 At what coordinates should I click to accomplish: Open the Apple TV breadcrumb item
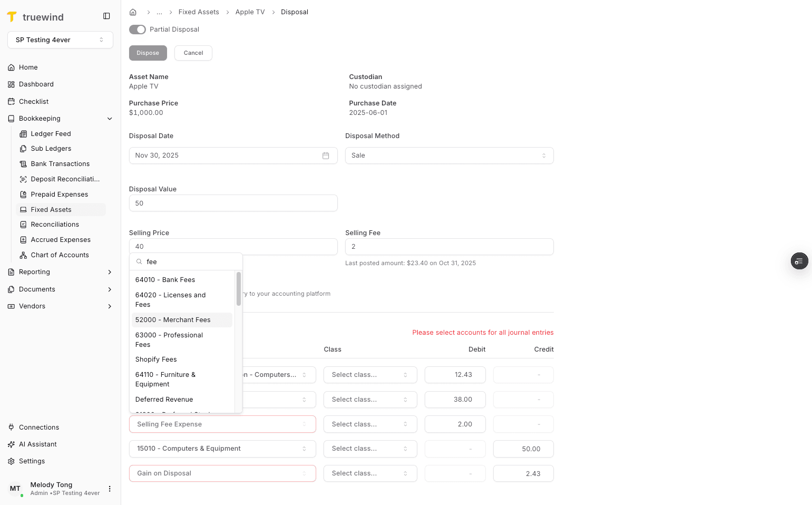tap(250, 12)
